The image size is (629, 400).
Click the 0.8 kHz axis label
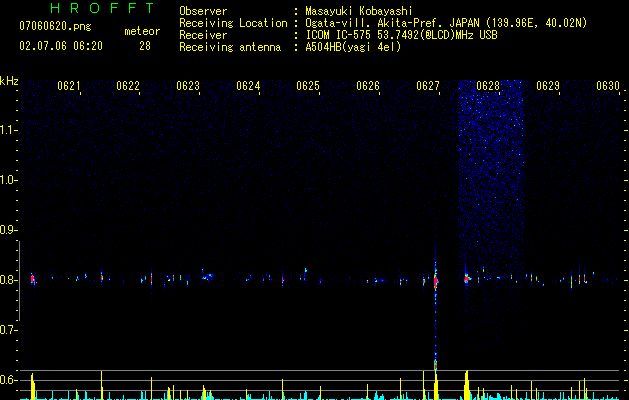[x=8, y=280]
